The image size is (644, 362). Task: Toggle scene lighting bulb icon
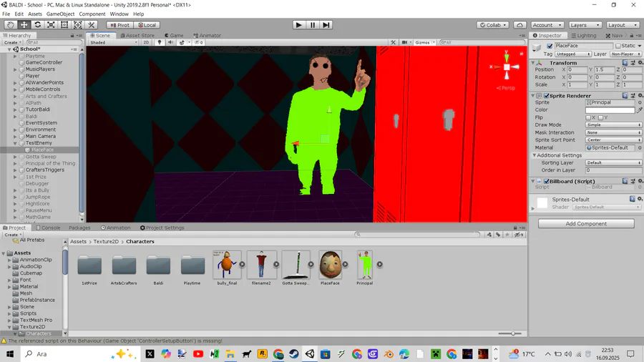tap(160, 42)
